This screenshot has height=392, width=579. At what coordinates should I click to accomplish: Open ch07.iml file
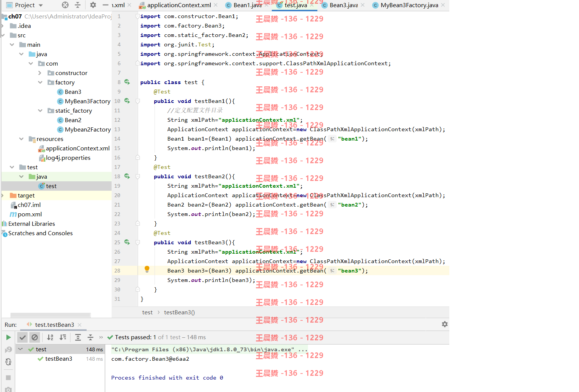(x=26, y=205)
